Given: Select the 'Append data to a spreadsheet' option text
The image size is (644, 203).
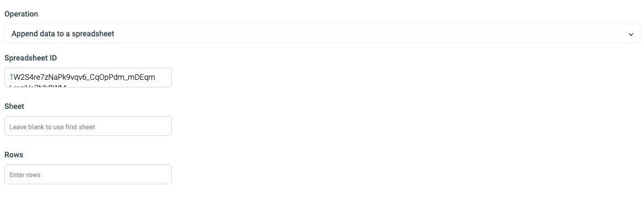Looking at the screenshot, I should coord(63,34).
